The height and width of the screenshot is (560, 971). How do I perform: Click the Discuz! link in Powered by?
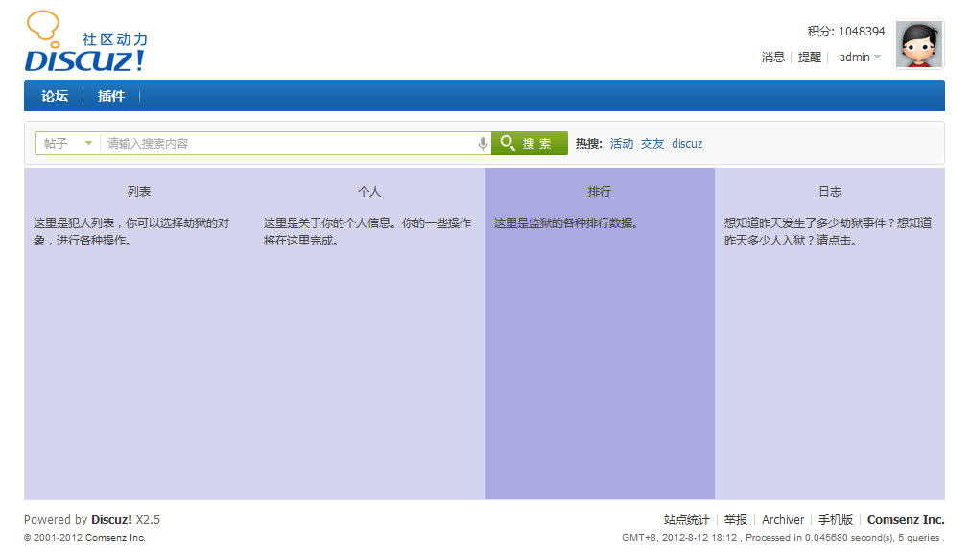pyautogui.click(x=111, y=519)
